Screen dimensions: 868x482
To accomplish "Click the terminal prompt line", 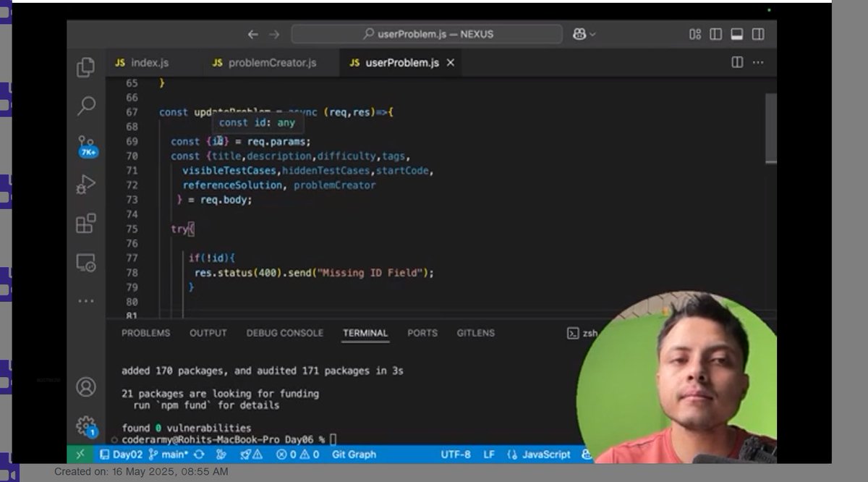I will pyautogui.click(x=230, y=439).
